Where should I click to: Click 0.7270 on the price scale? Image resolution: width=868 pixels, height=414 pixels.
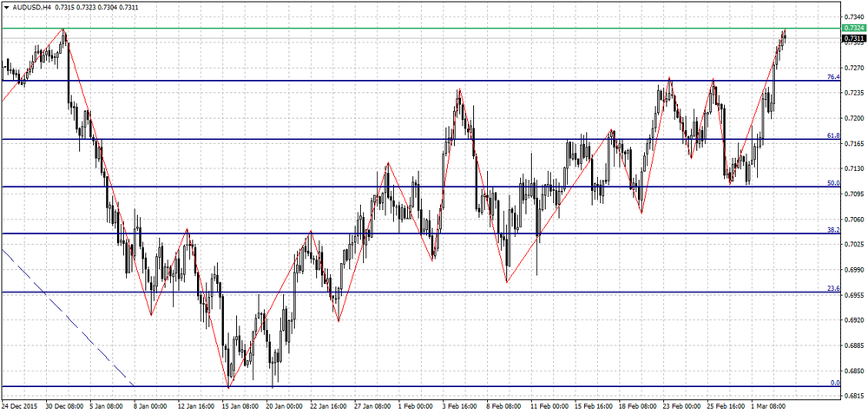click(x=854, y=67)
